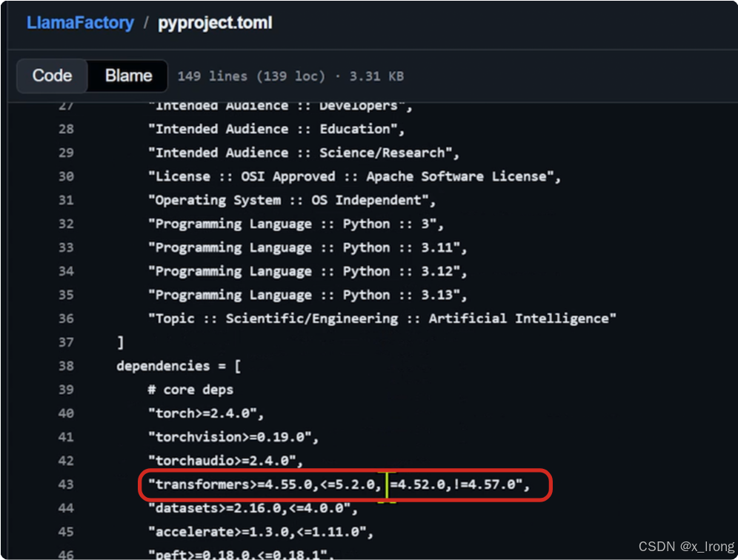Select line number 42
This screenshot has width=738, height=560.
pyautogui.click(x=67, y=461)
